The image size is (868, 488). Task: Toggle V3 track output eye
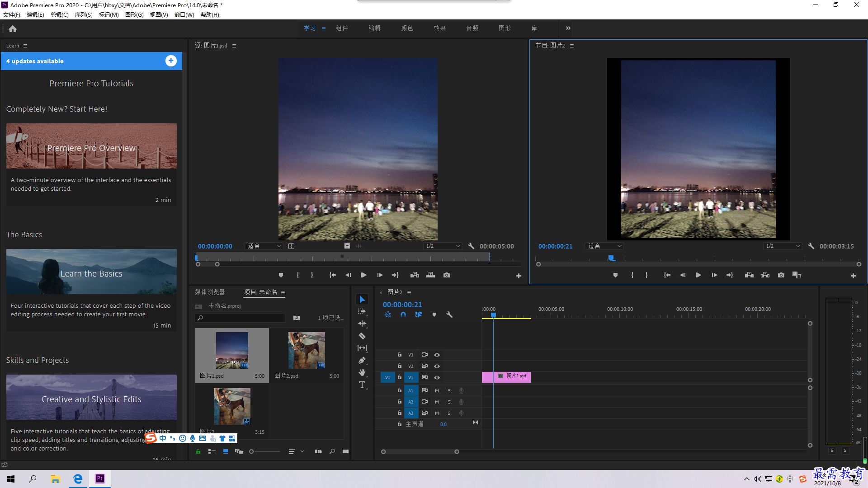pyautogui.click(x=437, y=355)
